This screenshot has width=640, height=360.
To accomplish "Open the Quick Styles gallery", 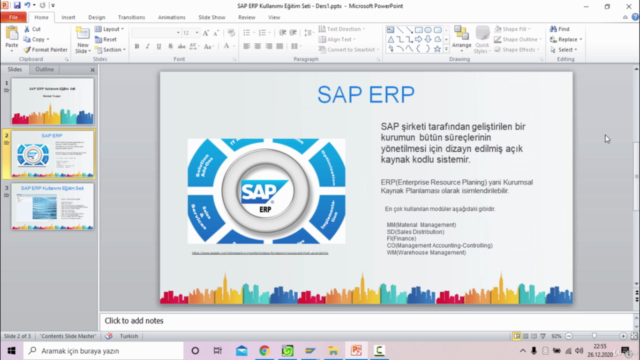I will point(482,39).
